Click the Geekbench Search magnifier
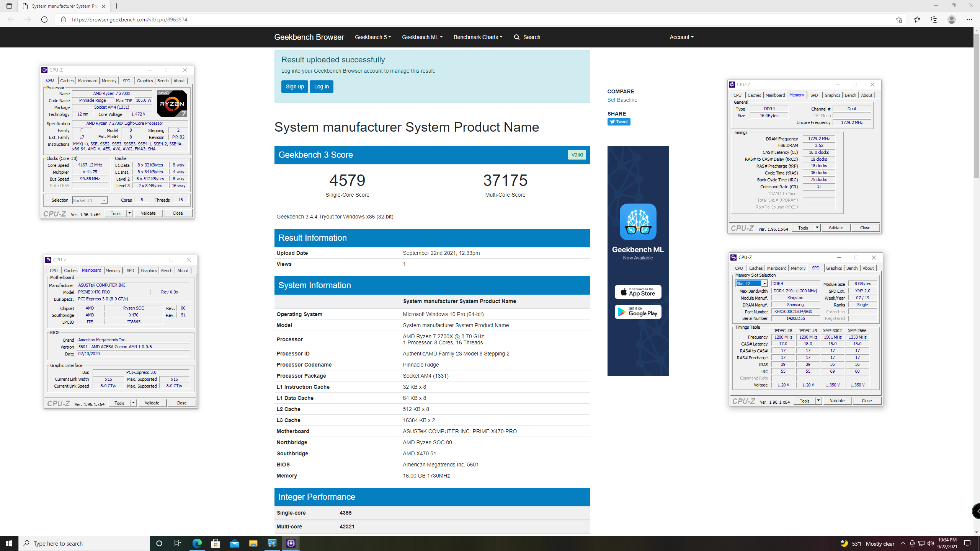Image resolution: width=980 pixels, height=551 pixels. pyautogui.click(x=517, y=37)
